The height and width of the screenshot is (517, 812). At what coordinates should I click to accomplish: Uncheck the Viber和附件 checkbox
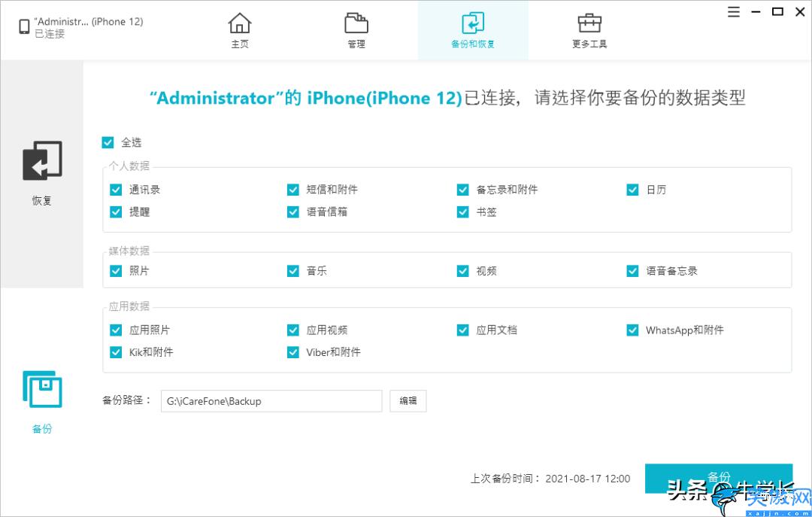[293, 353]
